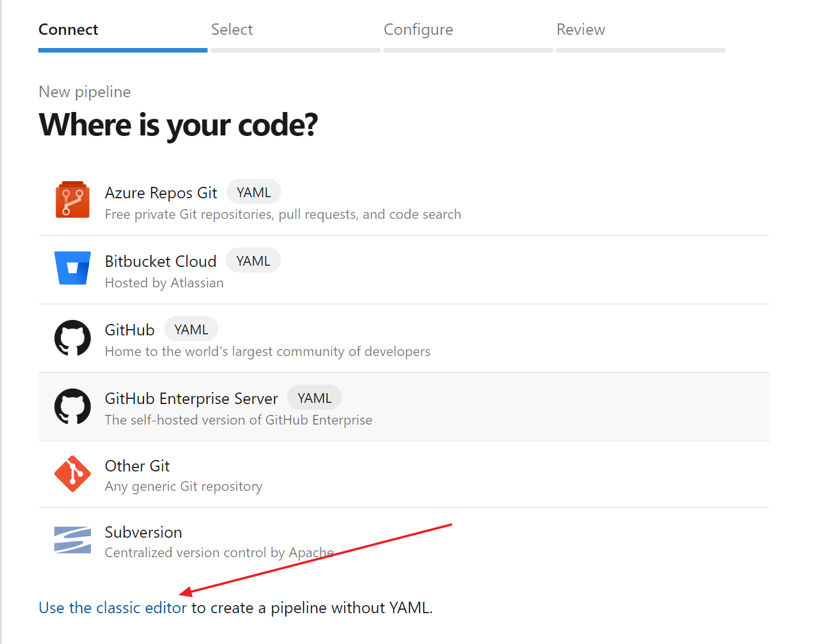Click the YAML badge by Bitbucket Cloud
This screenshot has width=821, height=644.
tap(253, 261)
